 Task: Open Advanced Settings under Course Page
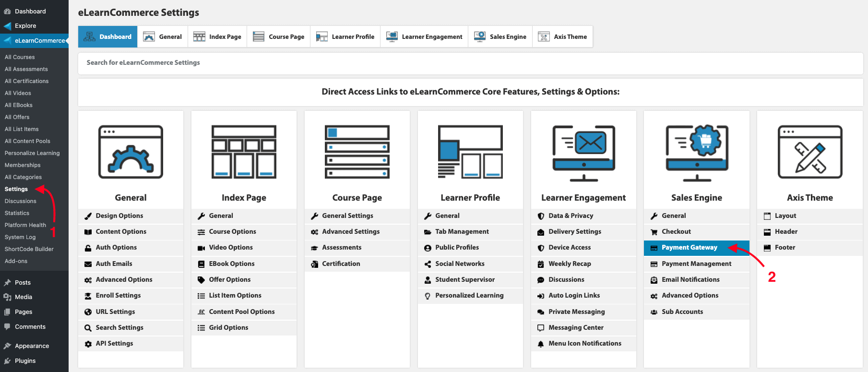357,232
